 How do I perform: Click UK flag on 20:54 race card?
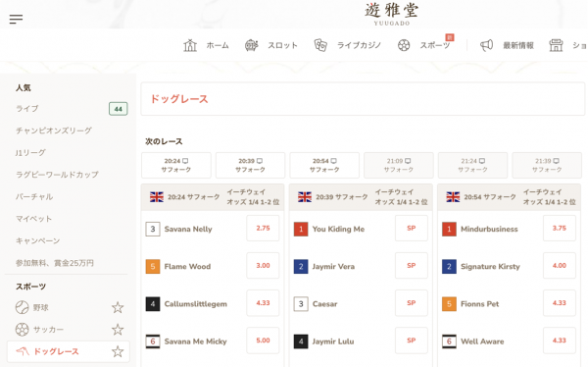pos(453,197)
